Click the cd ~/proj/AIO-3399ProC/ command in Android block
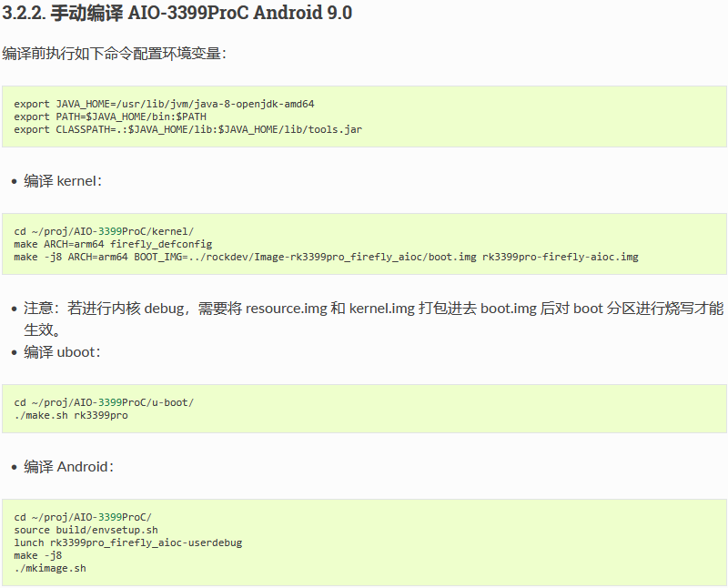Screen dimensions: 728x588 click(83, 517)
